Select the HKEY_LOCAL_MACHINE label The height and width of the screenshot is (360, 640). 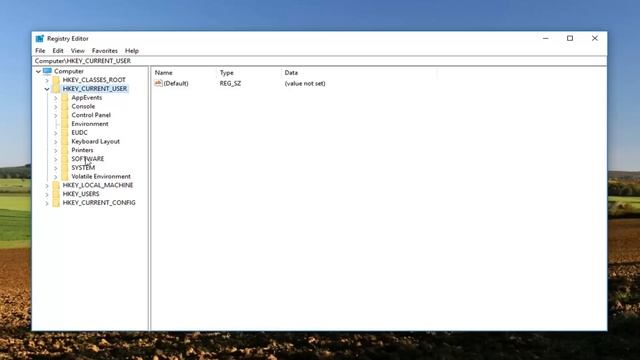click(98, 185)
